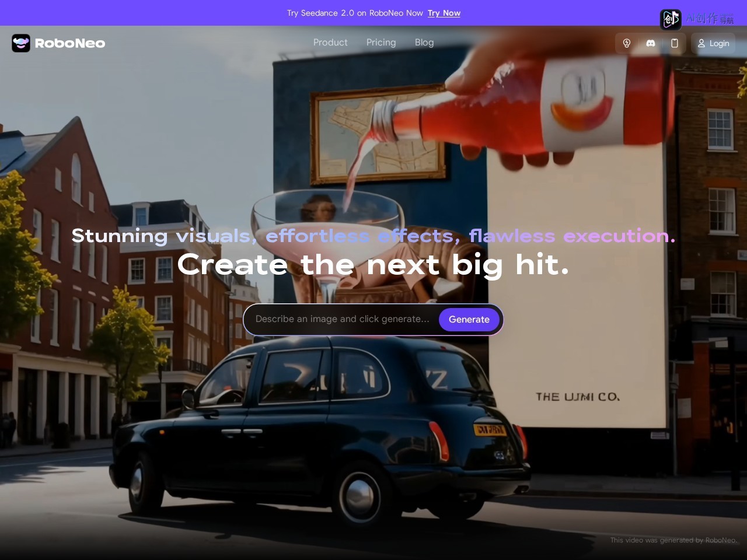Click the AI创作导航 watermark text

click(710, 19)
